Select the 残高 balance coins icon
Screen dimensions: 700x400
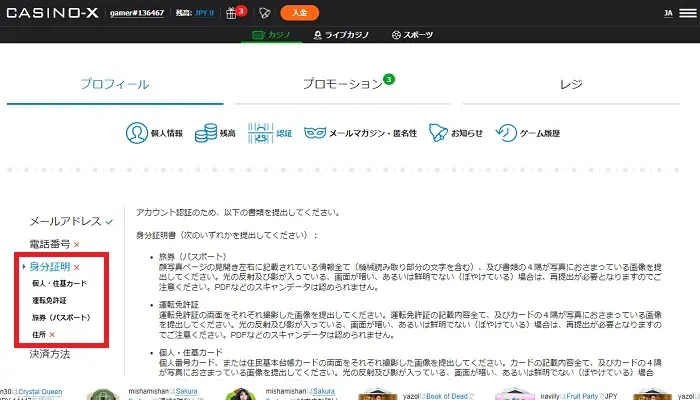tap(206, 133)
